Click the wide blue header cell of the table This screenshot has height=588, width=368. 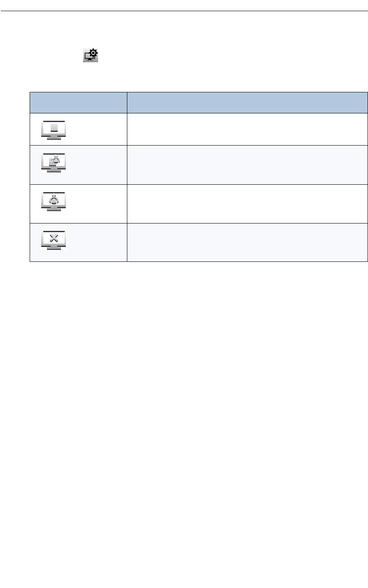(247, 102)
